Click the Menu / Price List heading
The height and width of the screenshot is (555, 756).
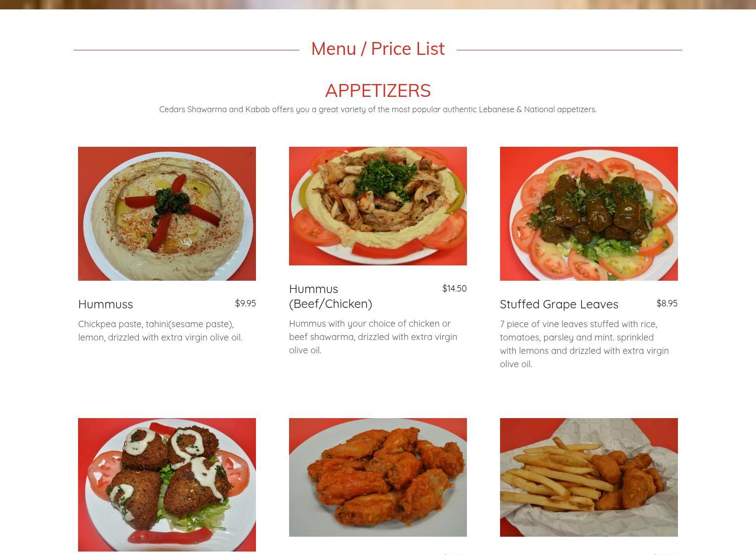pos(378,49)
